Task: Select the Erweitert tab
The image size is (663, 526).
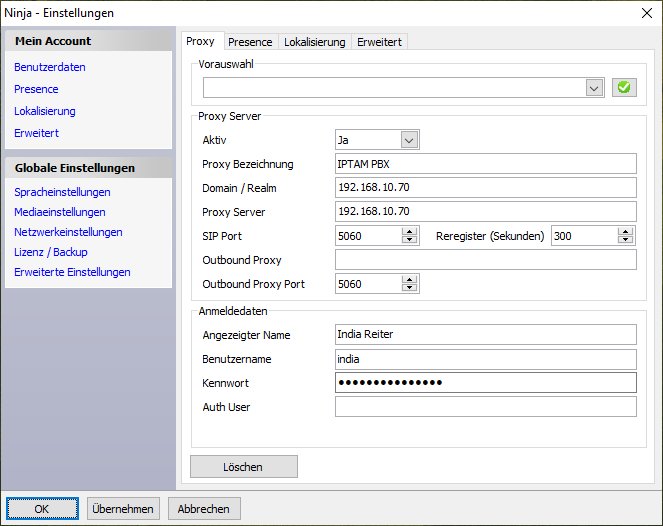Action: 380,42
